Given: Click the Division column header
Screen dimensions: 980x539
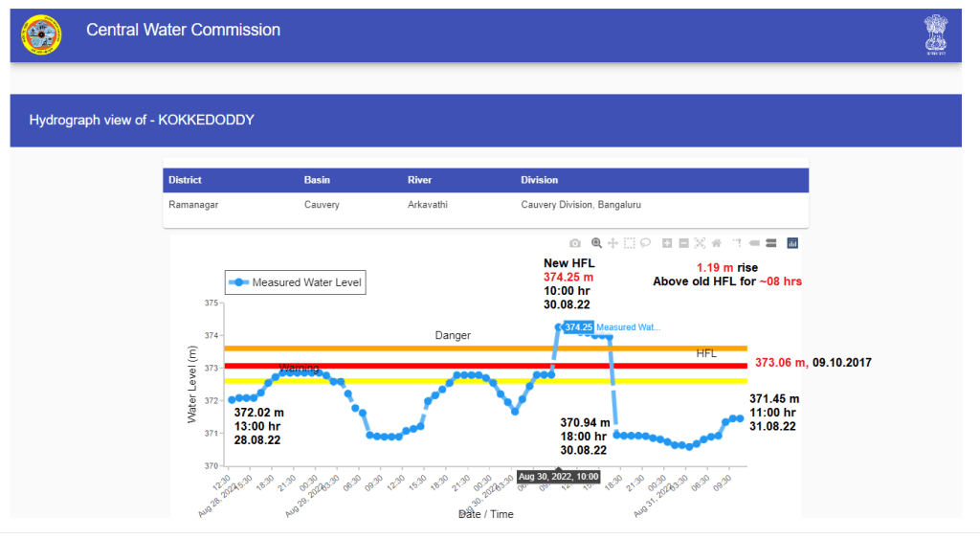Looking at the screenshot, I should click(539, 180).
